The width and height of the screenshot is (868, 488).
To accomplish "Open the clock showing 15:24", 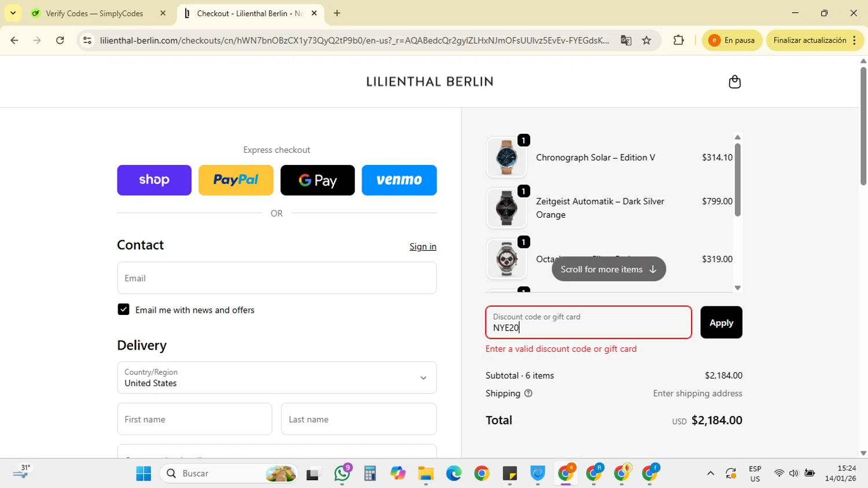I will click(840, 474).
